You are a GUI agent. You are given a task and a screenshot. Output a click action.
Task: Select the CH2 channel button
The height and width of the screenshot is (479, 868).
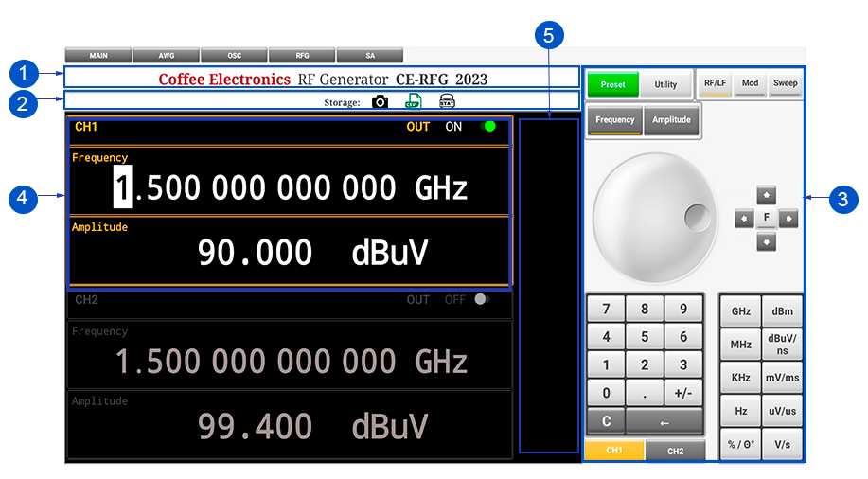[675, 451]
